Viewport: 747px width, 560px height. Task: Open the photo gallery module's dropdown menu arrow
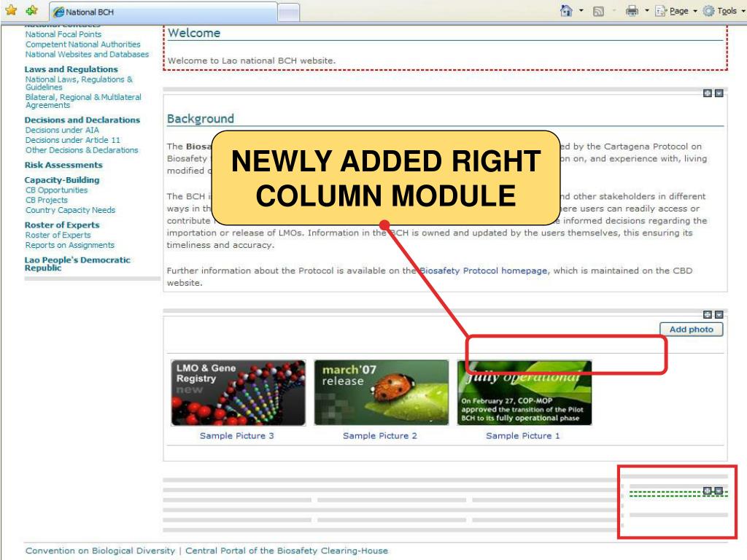[x=719, y=314]
